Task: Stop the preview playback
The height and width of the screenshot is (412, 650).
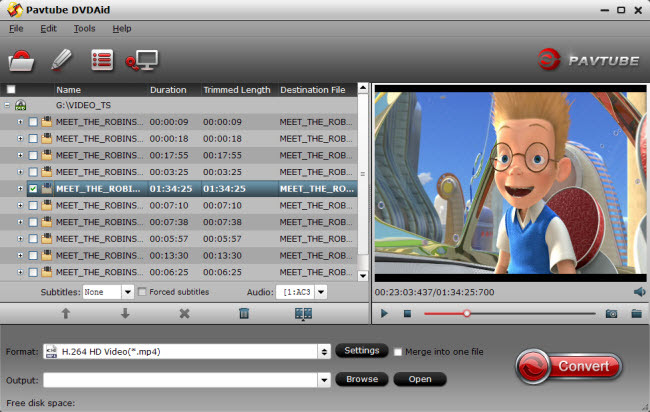Action: [407, 314]
